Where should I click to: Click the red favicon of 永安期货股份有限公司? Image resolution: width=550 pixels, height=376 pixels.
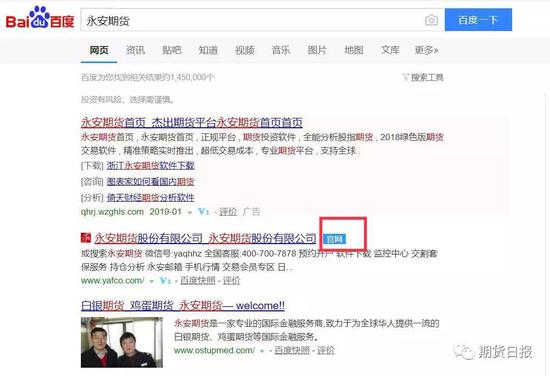pos(86,238)
